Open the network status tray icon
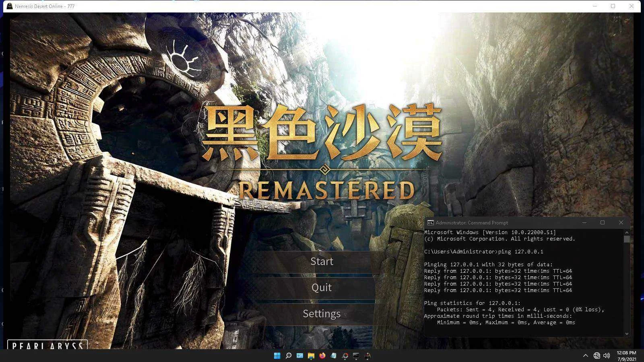Viewport: 644px width, 362px height. coord(597,356)
